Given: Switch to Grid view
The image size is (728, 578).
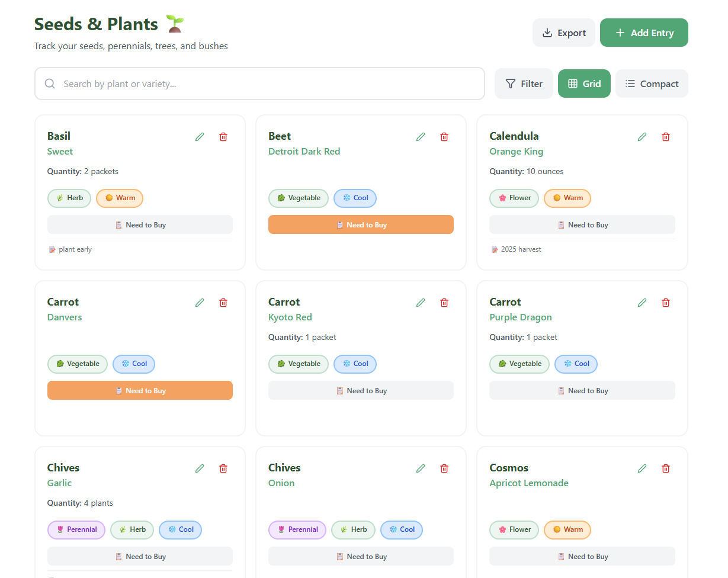Looking at the screenshot, I should pyautogui.click(x=584, y=84).
